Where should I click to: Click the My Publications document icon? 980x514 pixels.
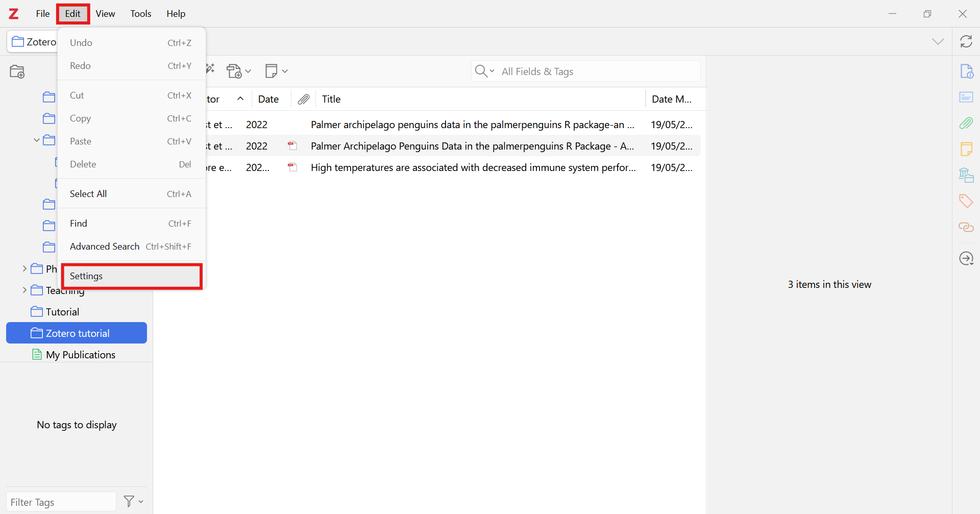[x=37, y=354]
